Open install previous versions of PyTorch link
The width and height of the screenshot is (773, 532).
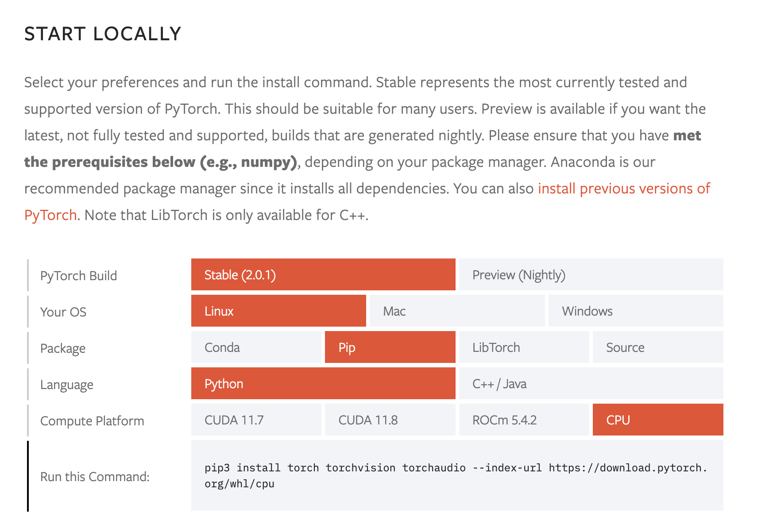[x=624, y=189]
